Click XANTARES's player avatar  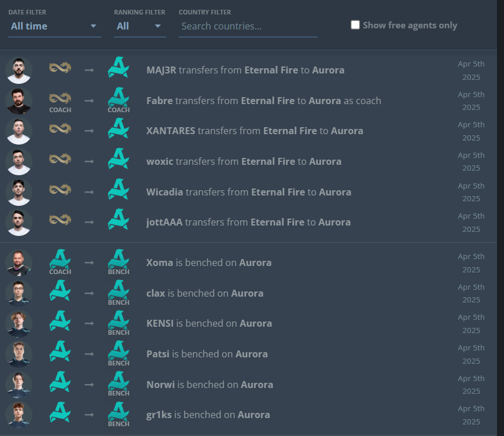pos(19,131)
